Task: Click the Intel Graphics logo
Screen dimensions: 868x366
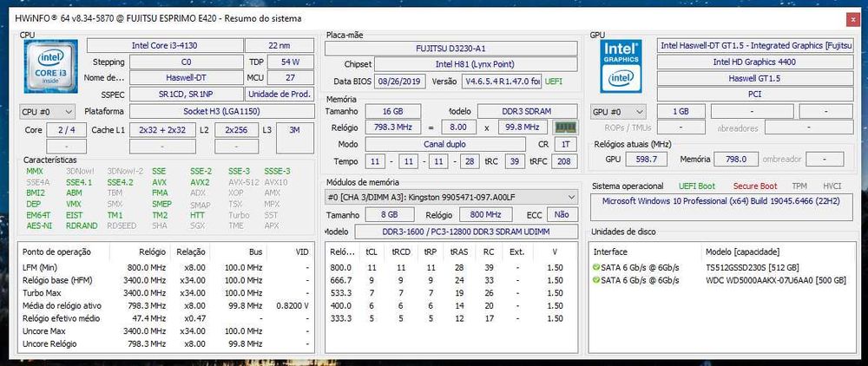Action: [621, 66]
